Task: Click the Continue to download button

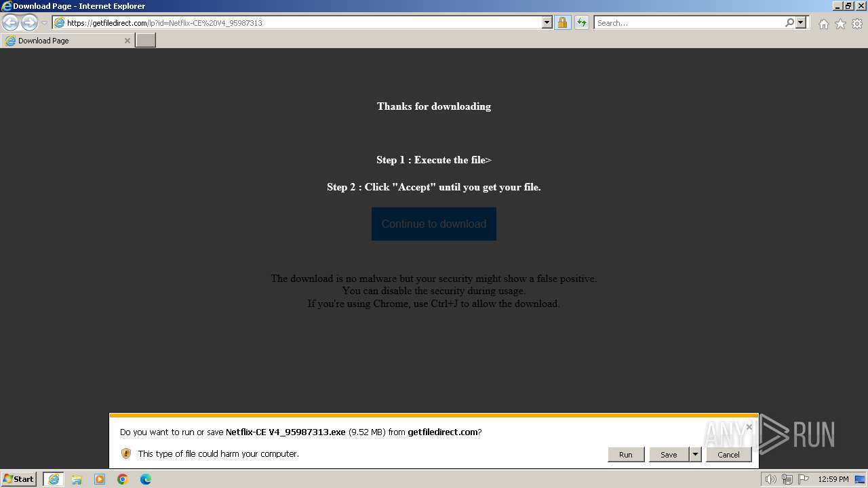Action: pyautogui.click(x=434, y=224)
